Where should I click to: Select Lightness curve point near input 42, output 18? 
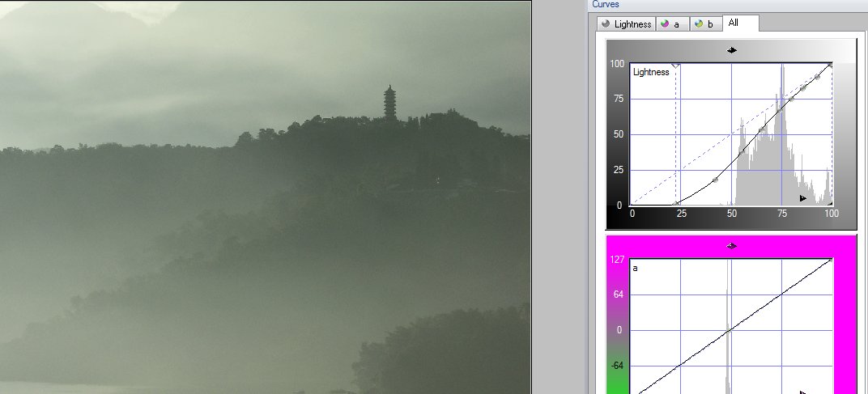pyautogui.click(x=715, y=180)
